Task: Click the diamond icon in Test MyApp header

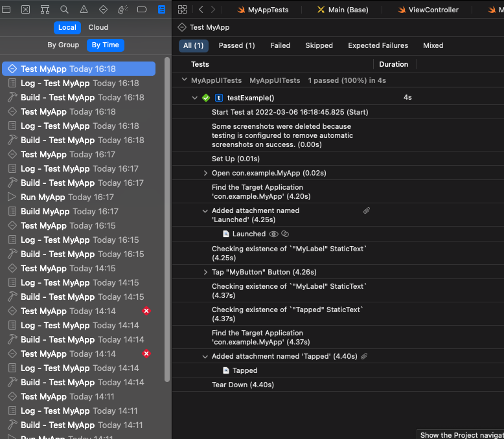Action: 182,27
